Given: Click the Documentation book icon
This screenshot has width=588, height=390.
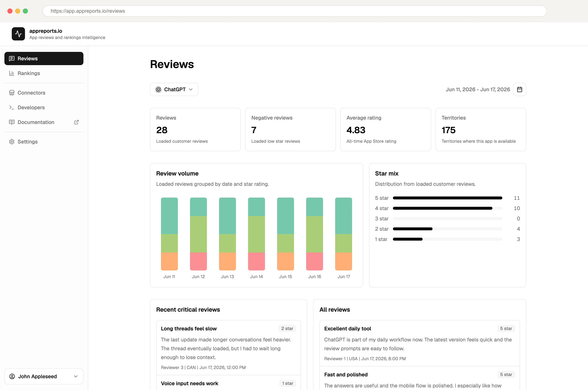Looking at the screenshot, I should (12, 122).
